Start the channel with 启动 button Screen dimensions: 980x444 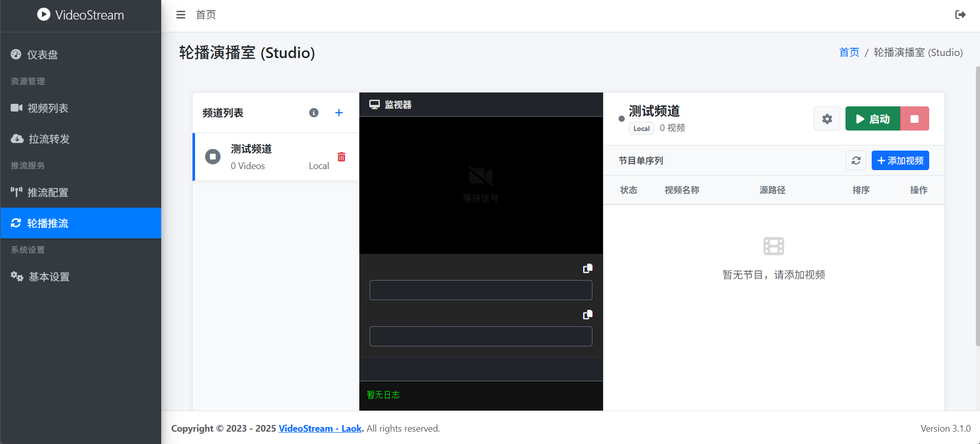pos(872,119)
